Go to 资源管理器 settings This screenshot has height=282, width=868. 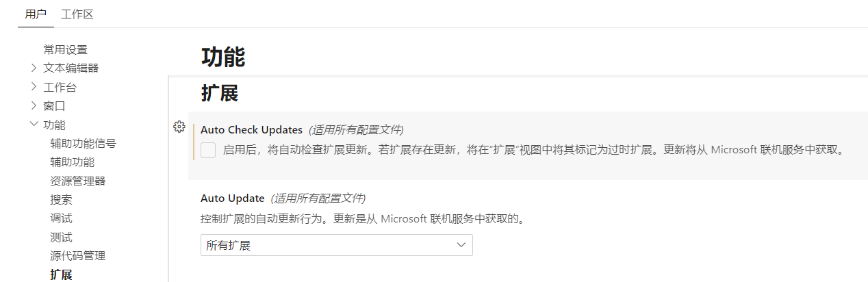coord(77,181)
